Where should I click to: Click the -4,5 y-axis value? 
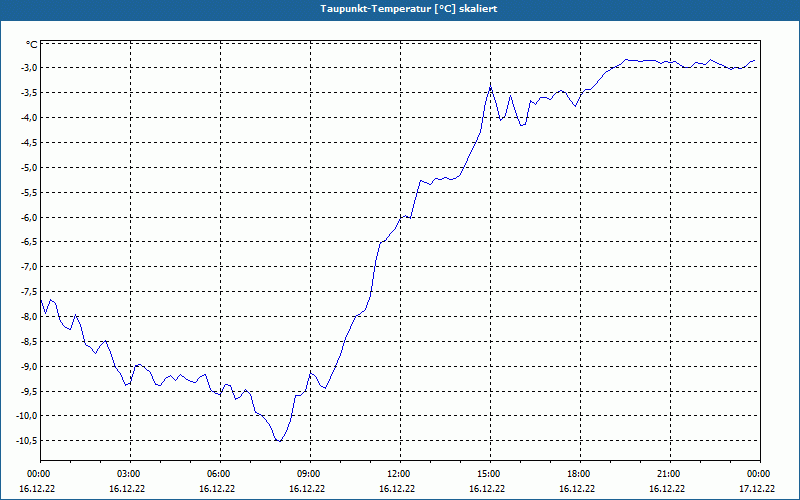coord(29,143)
